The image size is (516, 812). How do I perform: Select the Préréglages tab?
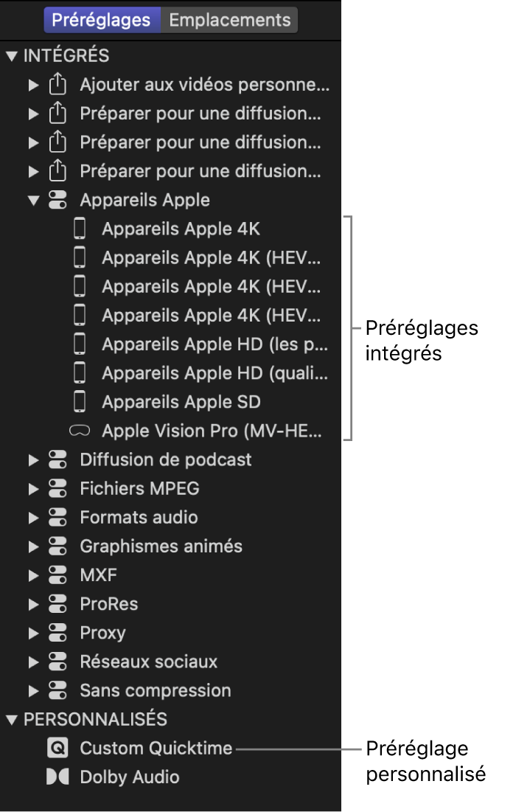(x=102, y=20)
